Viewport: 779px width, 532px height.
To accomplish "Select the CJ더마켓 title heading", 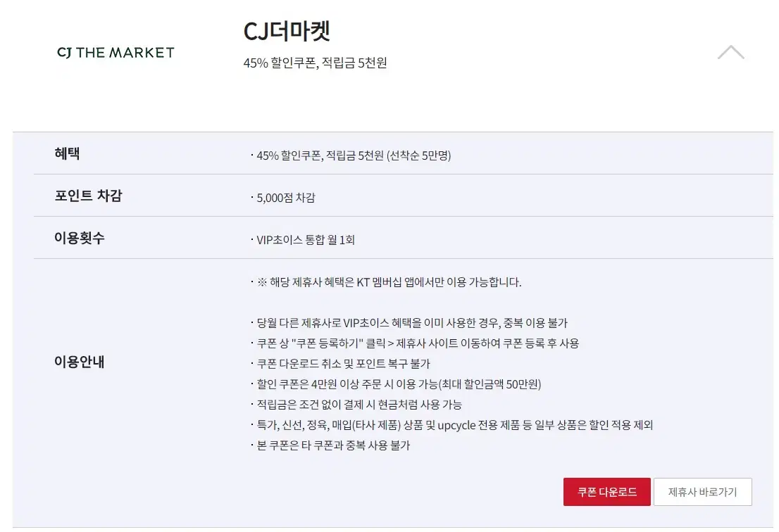I will [x=287, y=31].
